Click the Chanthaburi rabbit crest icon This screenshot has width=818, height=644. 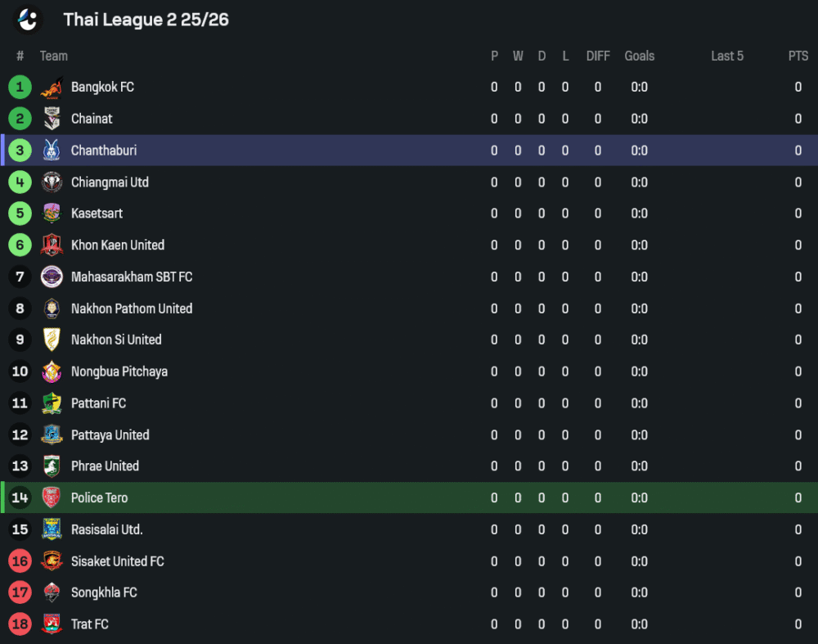[52, 151]
